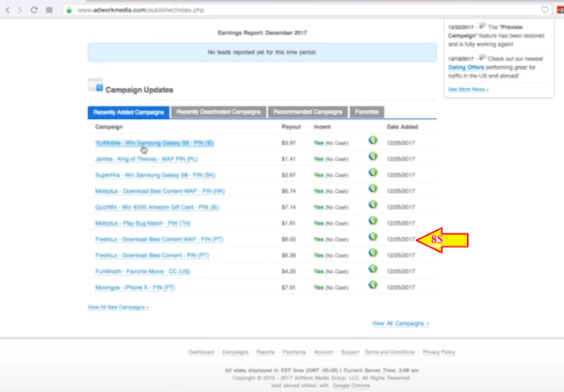Click globe icon for Mobiplus Play Bug Match row
The height and width of the screenshot is (392, 564).
[373, 220]
